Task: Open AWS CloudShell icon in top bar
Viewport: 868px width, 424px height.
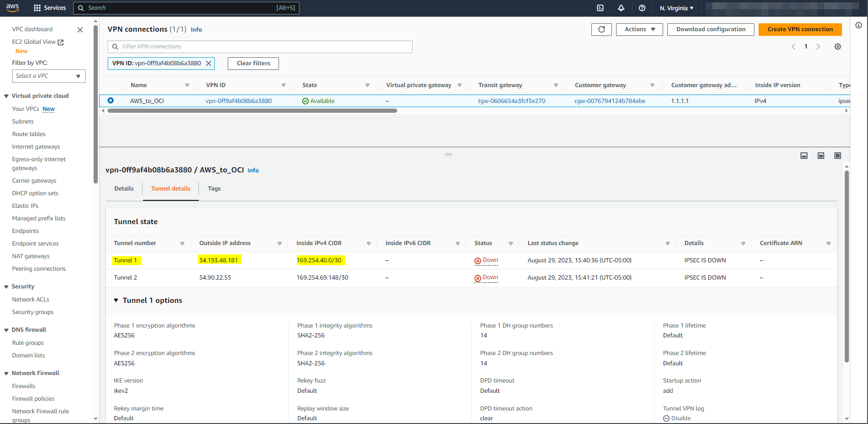Action: tap(600, 8)
